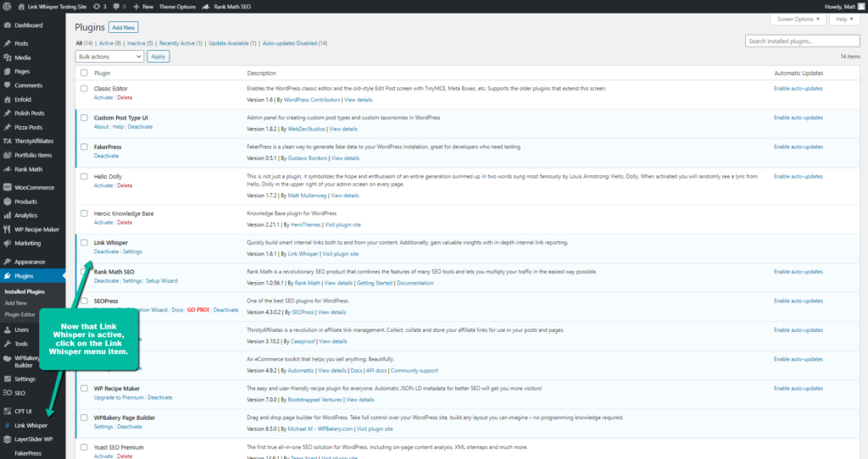Open Rank Math SEO icon in admin bar
868x459 pixels.
pyautogui.click(x=206, y=7)
